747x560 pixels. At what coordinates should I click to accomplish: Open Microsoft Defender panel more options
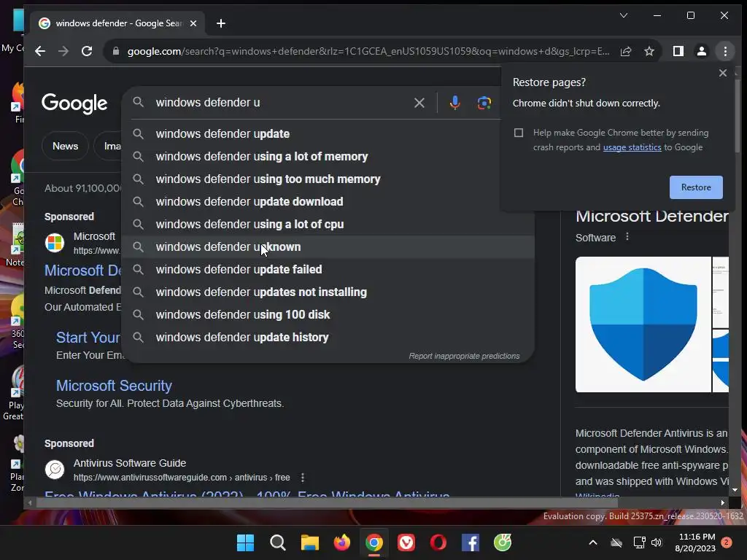pyautogui.click(x=627, y=237)
